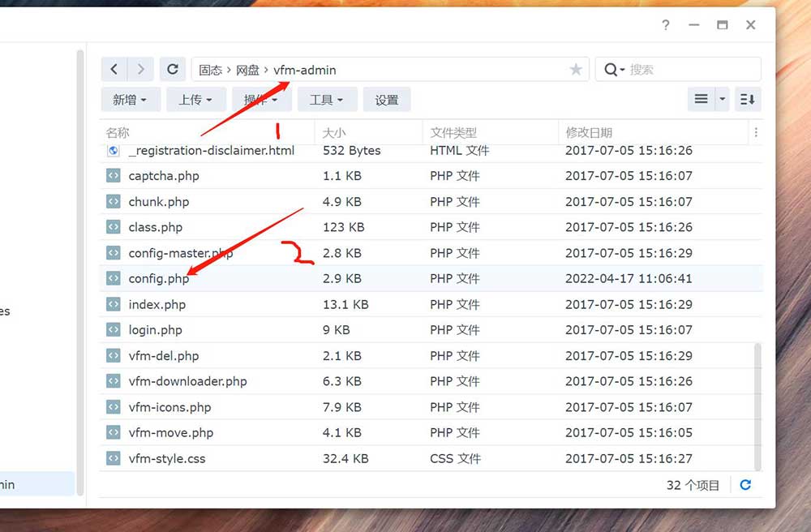The height and width of the screenshot is (532, 811).
Task: Select the file name vfm-style.css
Action: (166, 458)
